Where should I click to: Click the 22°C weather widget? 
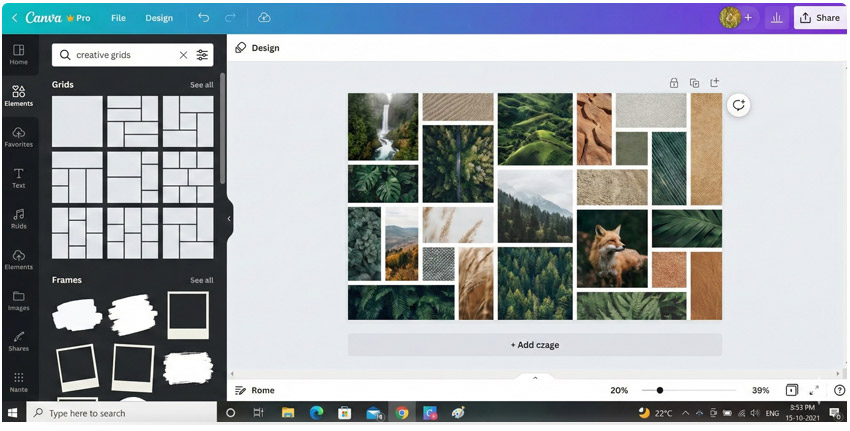(655, 413)
